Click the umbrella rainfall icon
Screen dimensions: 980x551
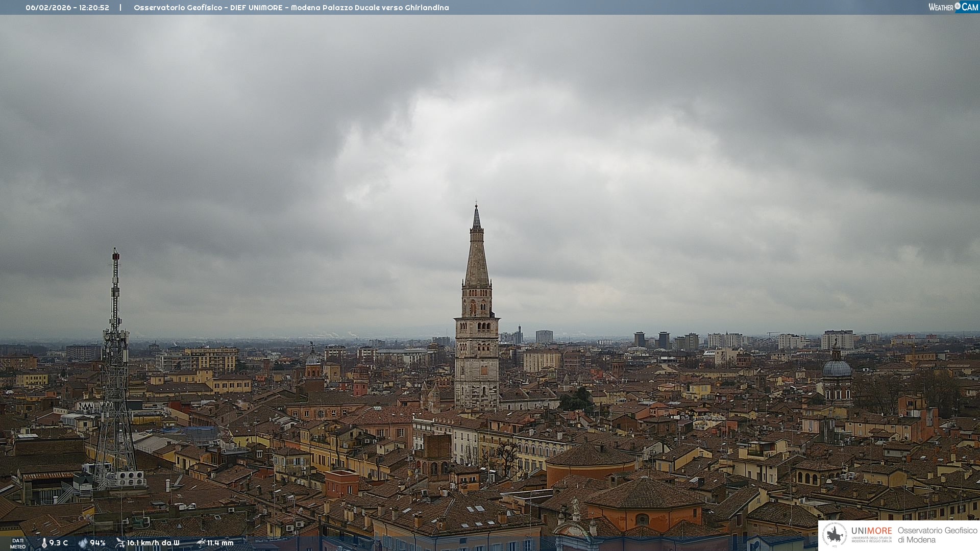(201, 543)
